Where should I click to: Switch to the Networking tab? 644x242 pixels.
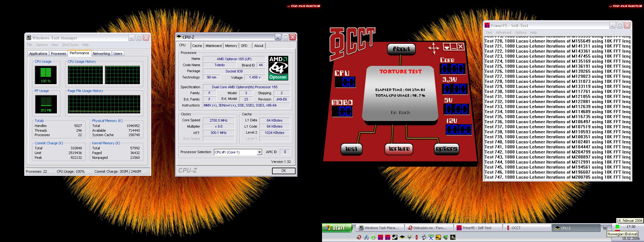pyautogui.click(x=101, y=54)
